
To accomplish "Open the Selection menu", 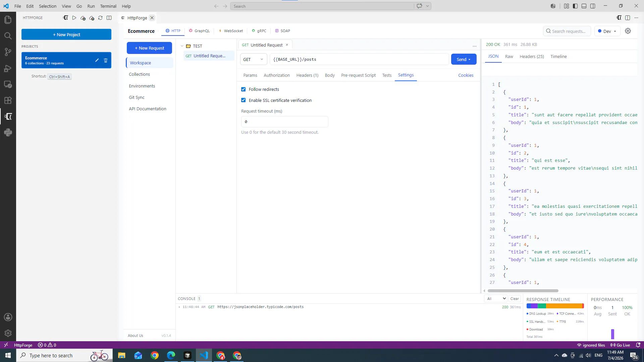I will [x=48, y=6].
